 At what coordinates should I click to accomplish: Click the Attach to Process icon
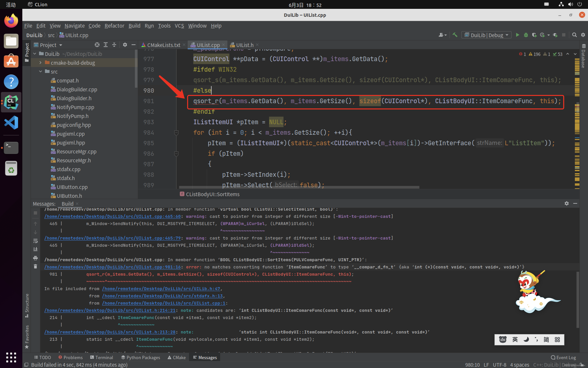(x=555, y=35)
